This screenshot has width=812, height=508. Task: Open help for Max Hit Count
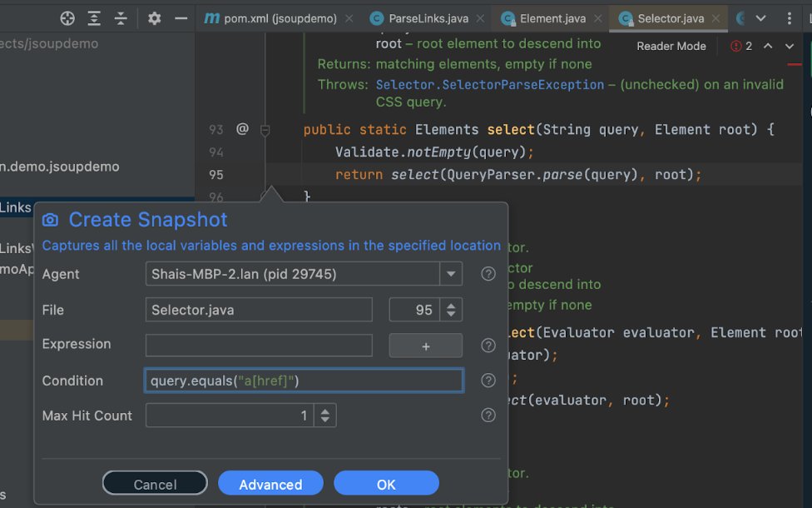pyautogui.click(x=488, y=416)
